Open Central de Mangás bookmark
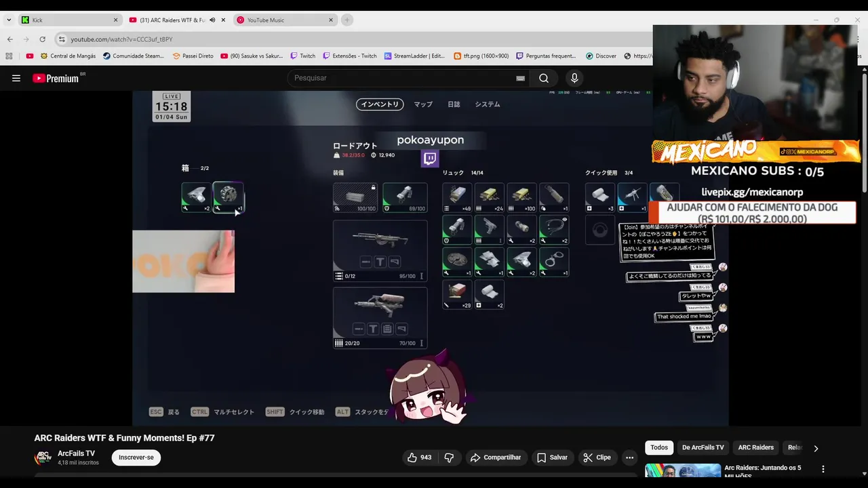The image size is (868, 488). pos(68,56)
